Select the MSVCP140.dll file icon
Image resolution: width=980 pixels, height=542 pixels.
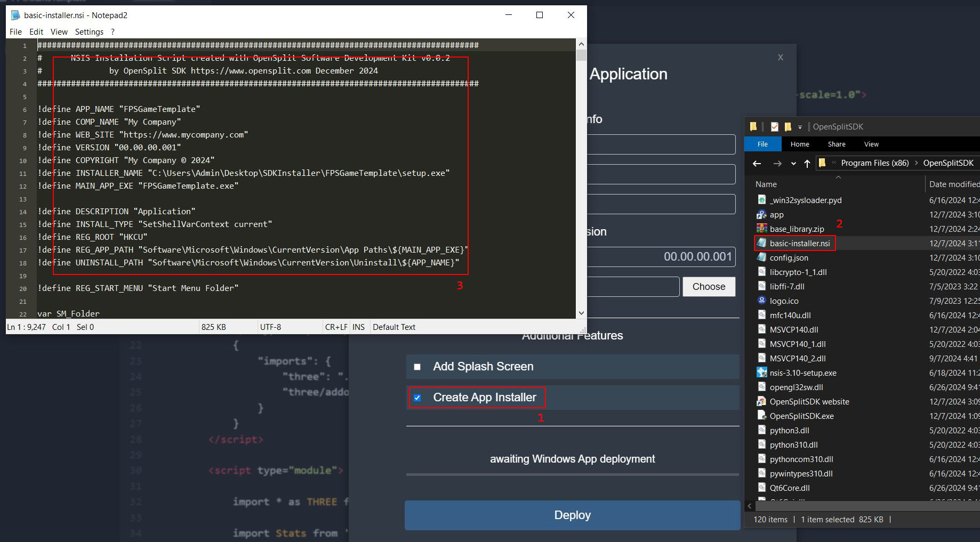click(762, 329)
